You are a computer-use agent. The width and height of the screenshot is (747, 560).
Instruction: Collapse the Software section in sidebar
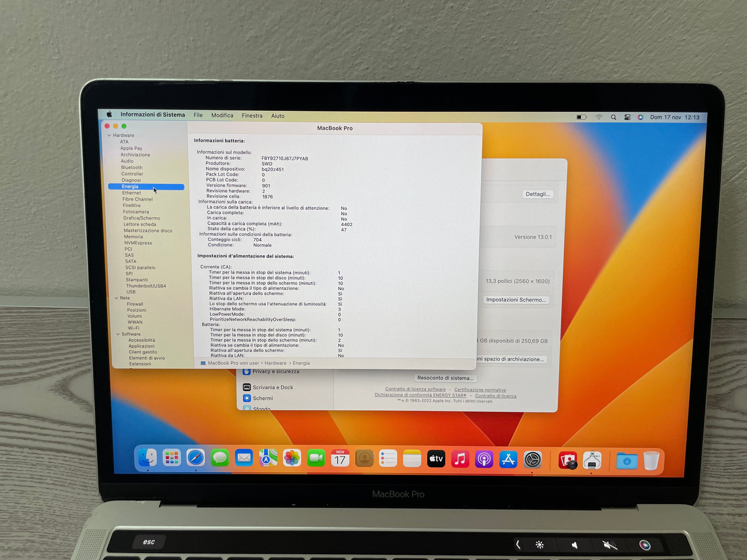[x=118, y=334]
